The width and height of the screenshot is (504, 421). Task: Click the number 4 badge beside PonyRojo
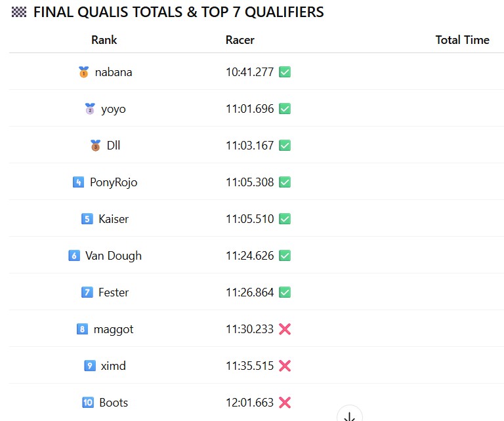coord(79,182)
